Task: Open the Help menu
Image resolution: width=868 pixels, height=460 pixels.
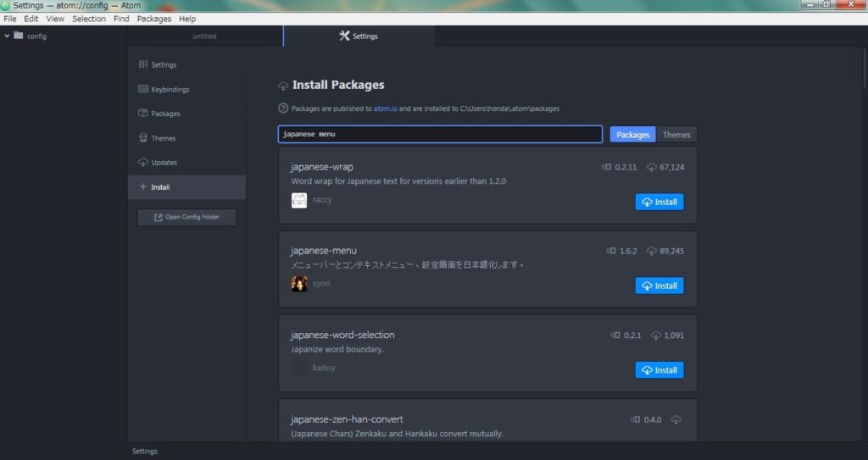Action: coord(187,19)
